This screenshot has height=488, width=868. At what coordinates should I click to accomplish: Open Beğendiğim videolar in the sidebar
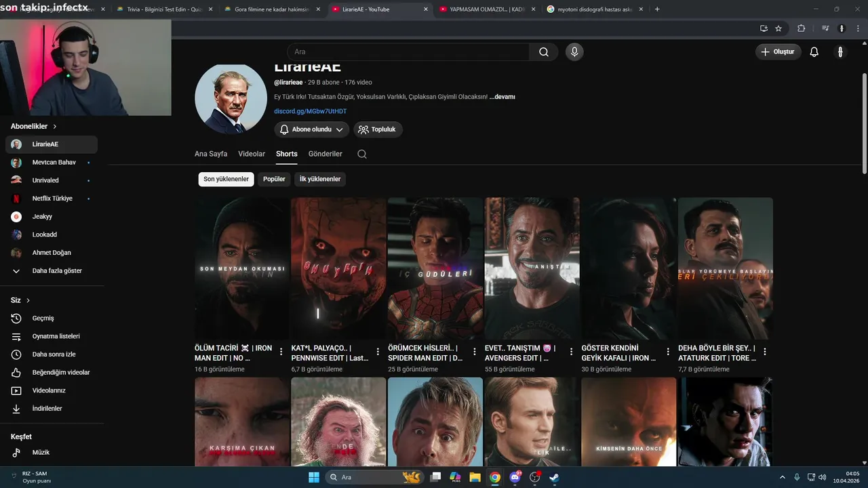(52, 373)
